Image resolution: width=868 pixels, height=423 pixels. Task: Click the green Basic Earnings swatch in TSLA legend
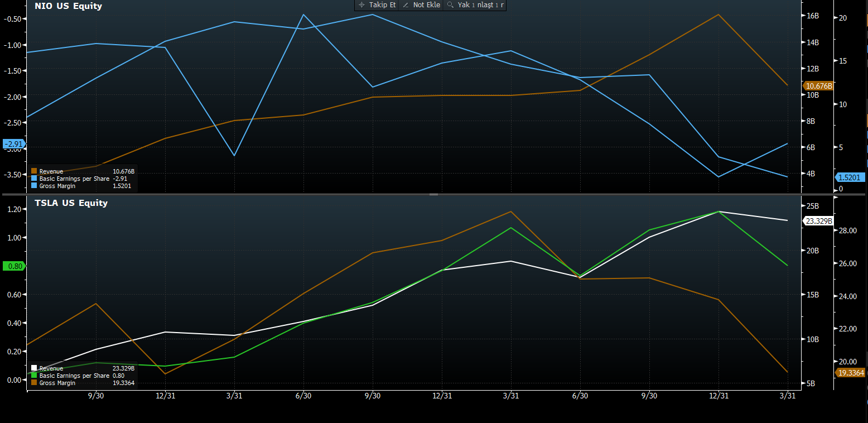[x=34, y=376]
